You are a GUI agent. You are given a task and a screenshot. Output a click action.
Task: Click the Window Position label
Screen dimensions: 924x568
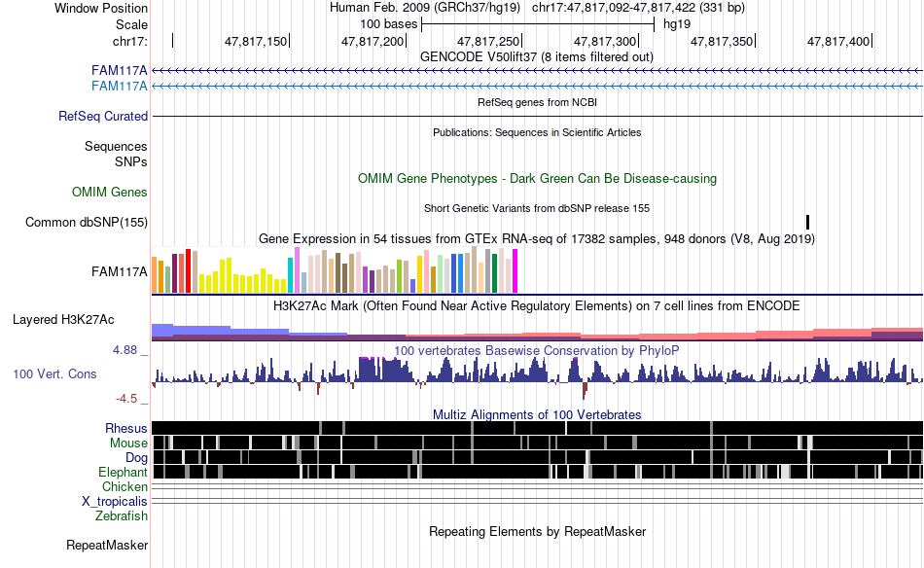pos(101,8)
